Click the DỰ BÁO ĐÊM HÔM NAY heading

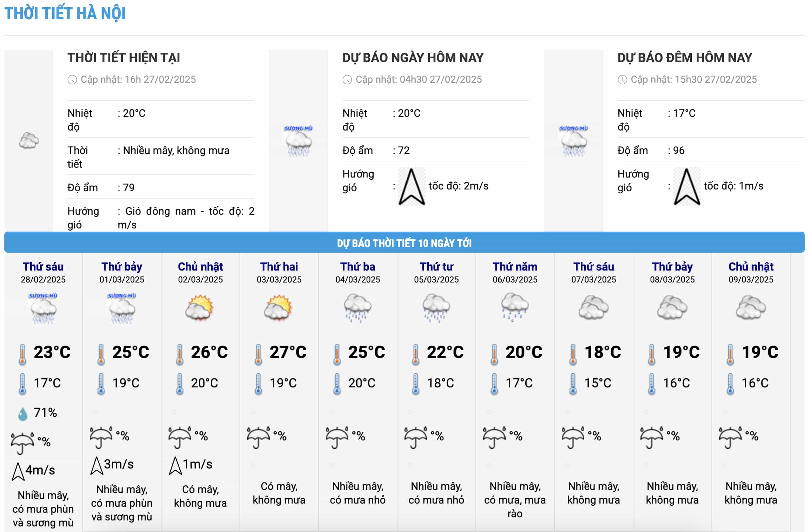(685, 58)
